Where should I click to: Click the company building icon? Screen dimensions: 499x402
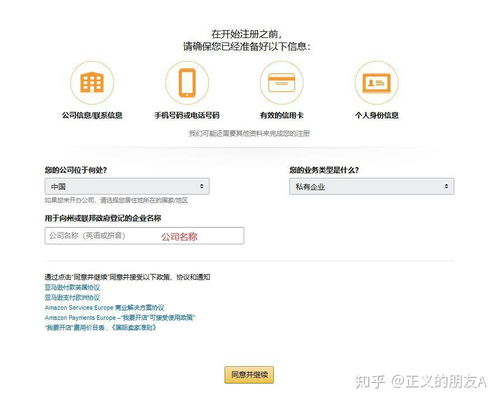[92, 82]
